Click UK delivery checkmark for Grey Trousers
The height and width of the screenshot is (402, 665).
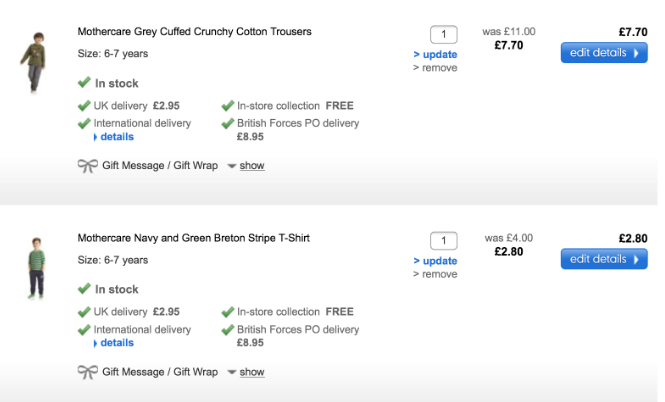click(x=84, y=105)
